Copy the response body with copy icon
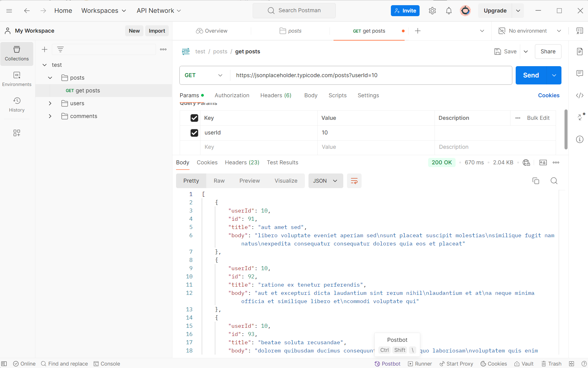Viewport: 588px width, 368px height. coord(536,181)
